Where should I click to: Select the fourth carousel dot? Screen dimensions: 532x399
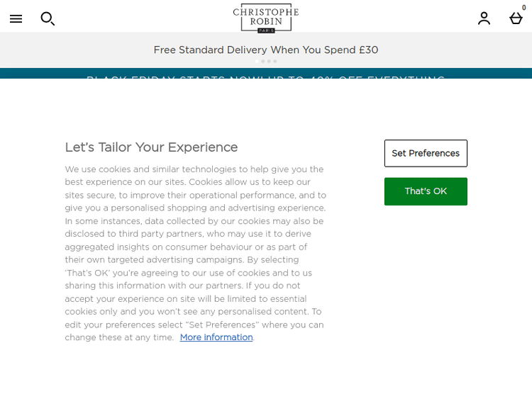click(275, 62)
